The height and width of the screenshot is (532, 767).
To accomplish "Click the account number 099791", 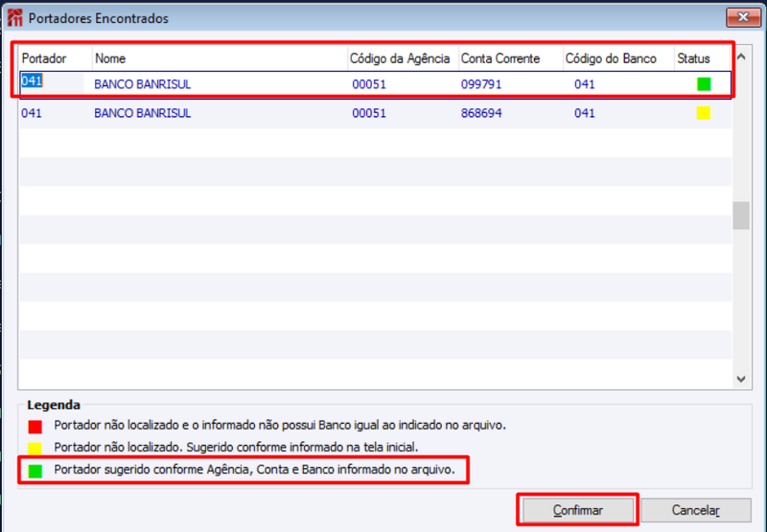I will pos(481,84).
